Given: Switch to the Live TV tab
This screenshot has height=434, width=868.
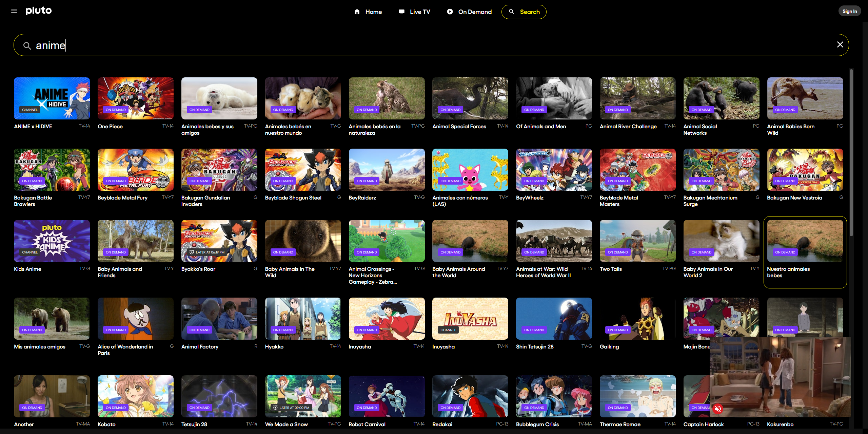Looking at the screenshot, I should click(420, 12).
